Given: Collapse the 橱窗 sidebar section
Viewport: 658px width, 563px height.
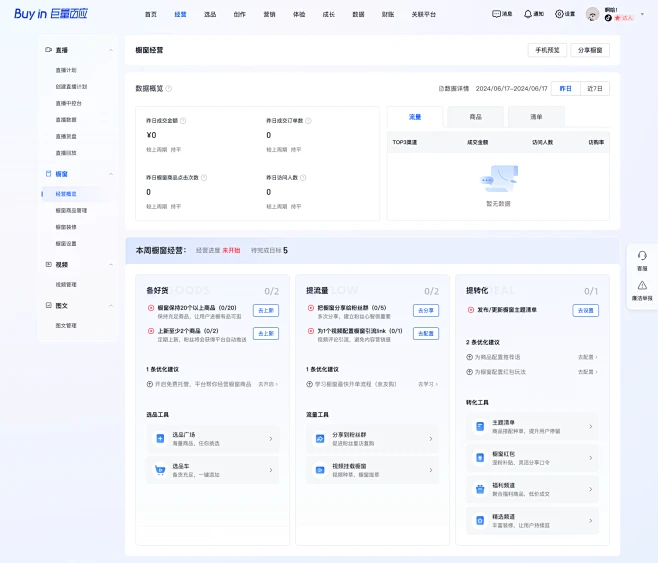Looking at the screenshot, I should (111, 174).
